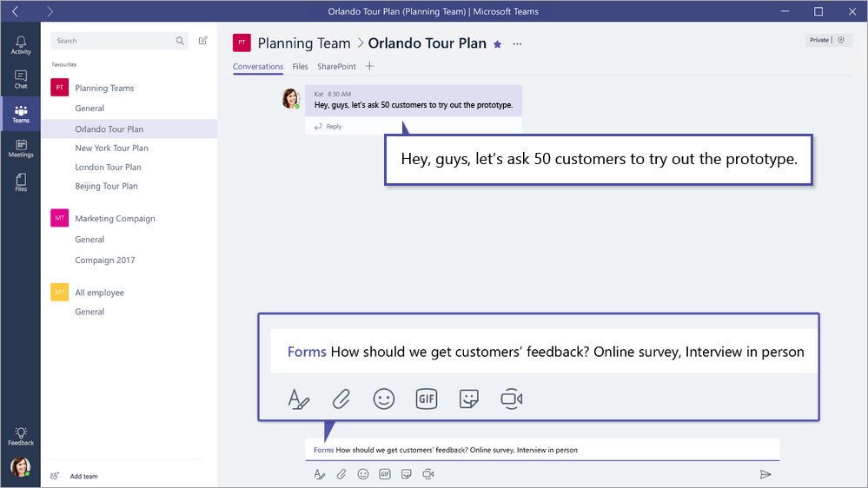Click the Planning Team header avatar

[242, 43]
